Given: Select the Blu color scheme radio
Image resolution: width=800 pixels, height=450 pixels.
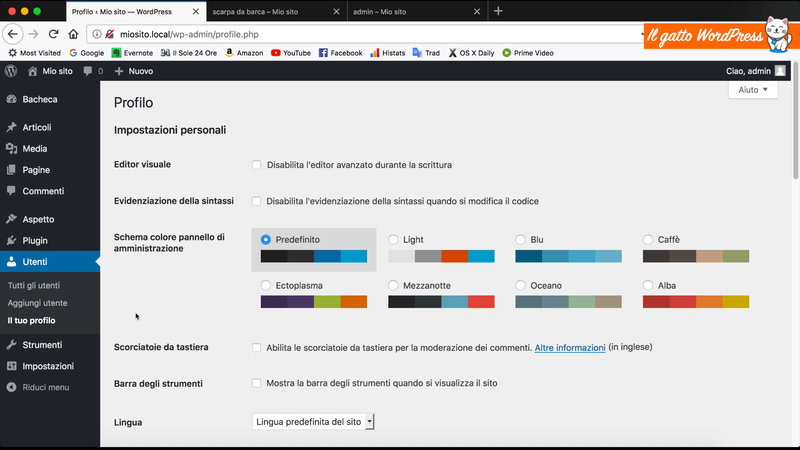Looking at the screenshot, I should (x=520, y=239).
